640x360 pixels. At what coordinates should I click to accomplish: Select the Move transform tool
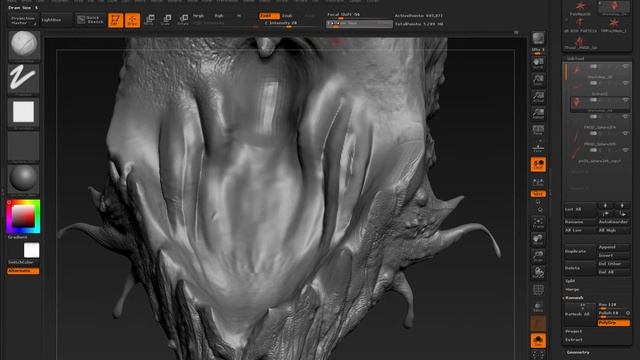click(x=149, y=20)
